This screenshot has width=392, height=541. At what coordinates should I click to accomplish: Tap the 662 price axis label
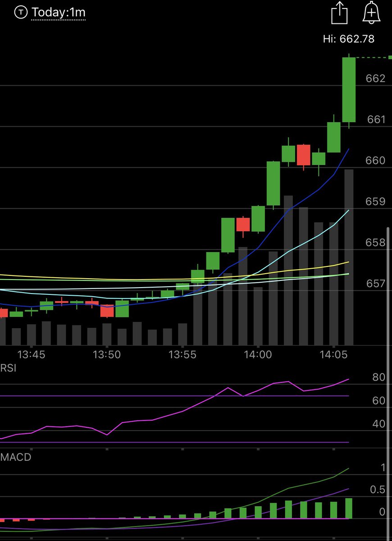tap(376, 78)
